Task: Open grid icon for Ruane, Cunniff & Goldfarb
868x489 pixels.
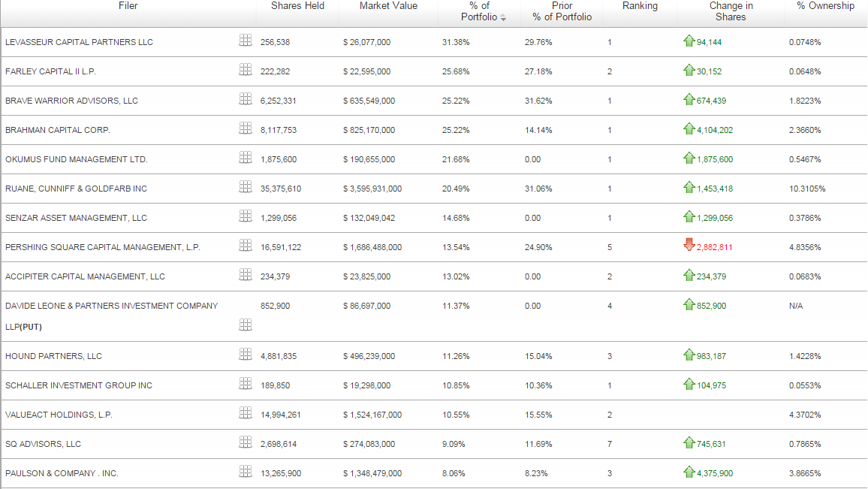Action: tap(246, 186)
